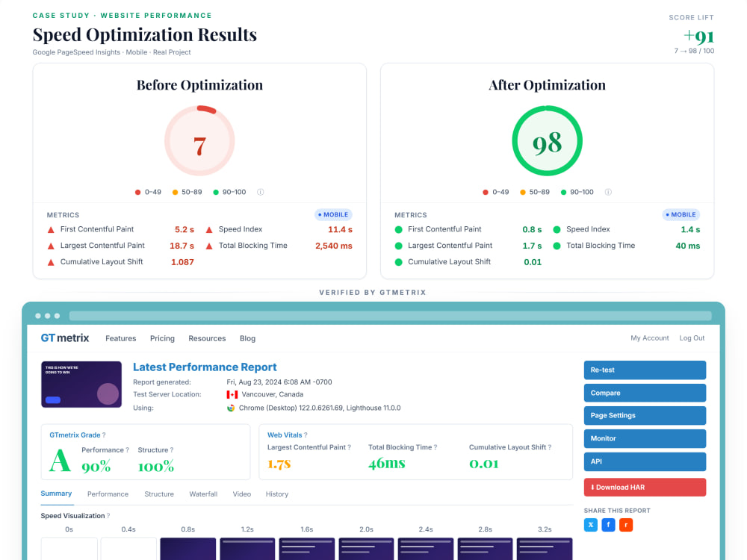Click the "18.7 s" Largest Contentful Paint value
The height and width of the screenshot is (560, 747).
click(x=182, y=246)
